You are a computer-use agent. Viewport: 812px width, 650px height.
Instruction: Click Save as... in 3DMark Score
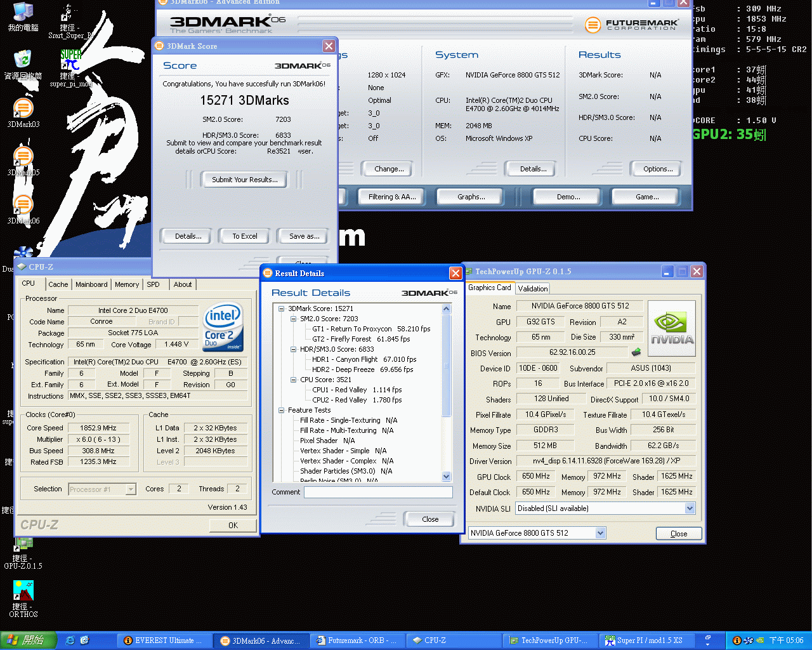304,236
